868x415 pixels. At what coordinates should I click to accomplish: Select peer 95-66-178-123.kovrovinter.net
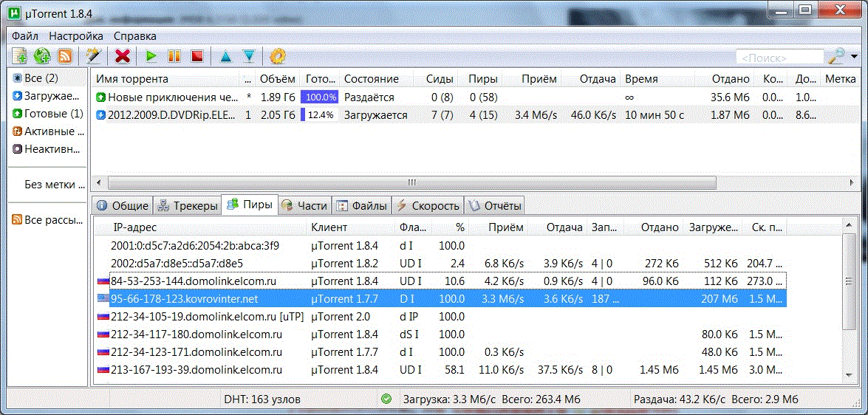[440, 299]
